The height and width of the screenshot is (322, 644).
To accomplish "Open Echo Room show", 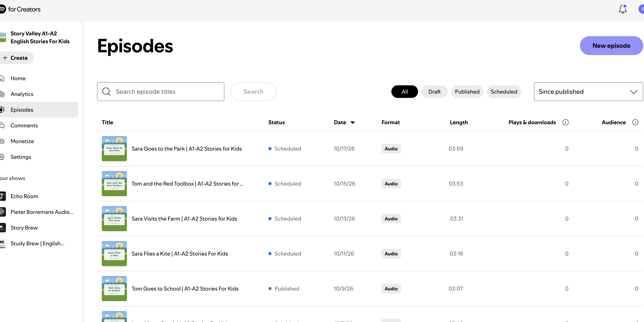I will 24,196.
